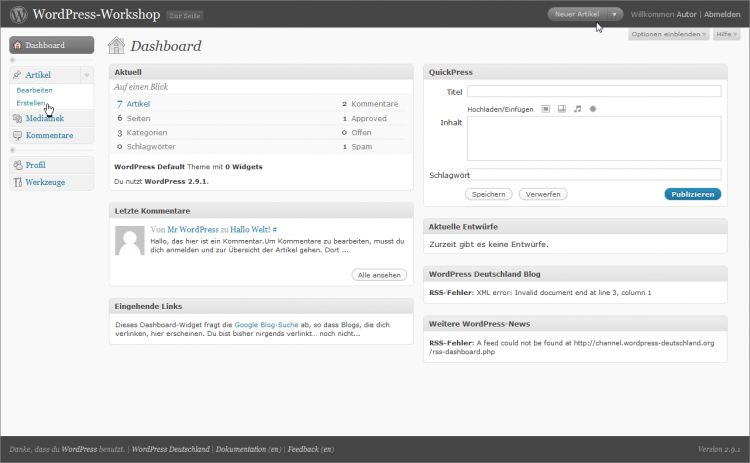Click WordPress link in footer thanks

(x=79, y=449)
